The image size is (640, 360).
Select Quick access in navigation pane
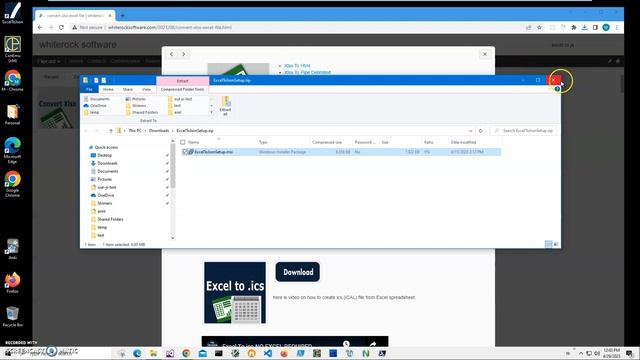(x=103, y=147)
